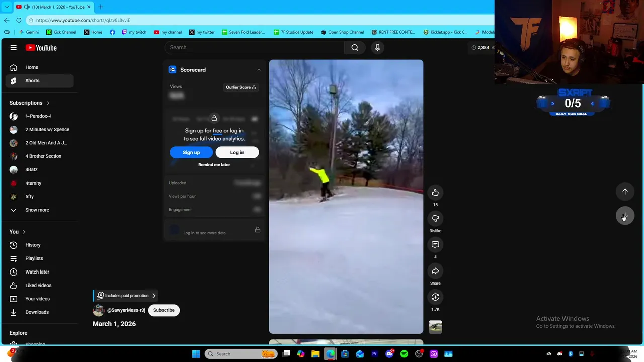Image resolution: width=644 pixels, height=362 pixels.
Task: Click the Log in button in Scorecard
Action: pyautogui.click(x=237, y=152)
